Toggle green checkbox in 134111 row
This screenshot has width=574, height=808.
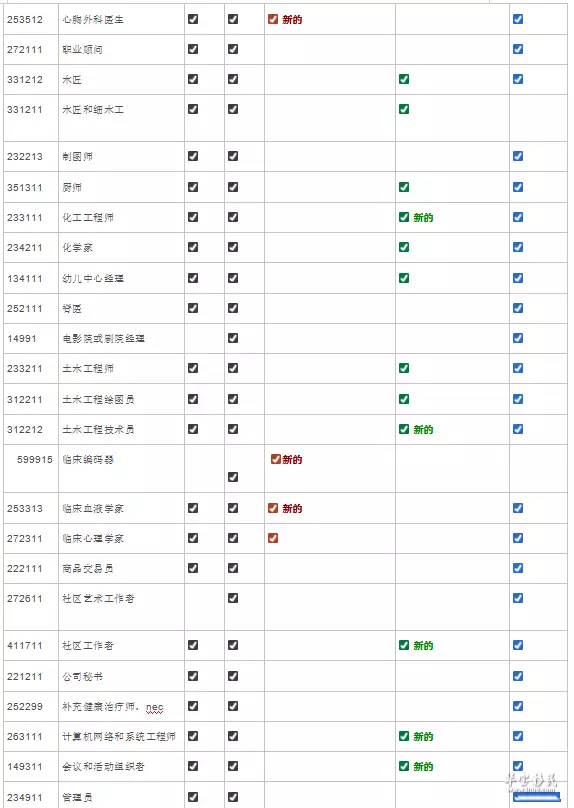point(404,278)
